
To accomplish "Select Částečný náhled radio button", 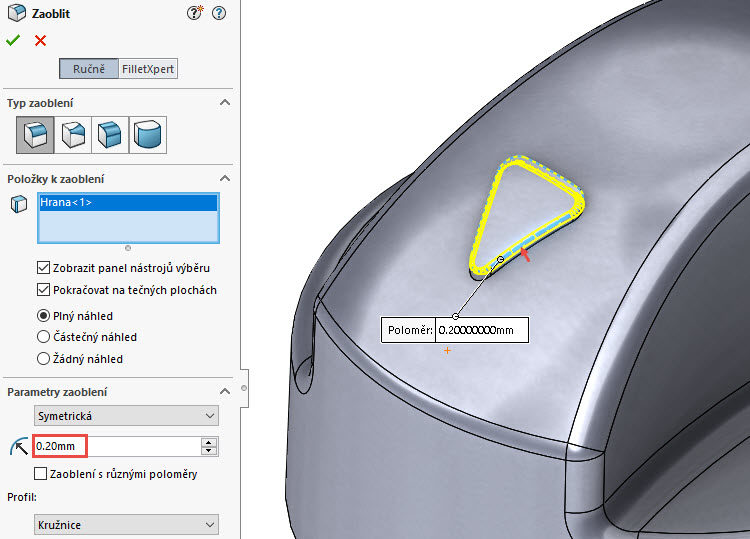I will [x=43, y=337].
